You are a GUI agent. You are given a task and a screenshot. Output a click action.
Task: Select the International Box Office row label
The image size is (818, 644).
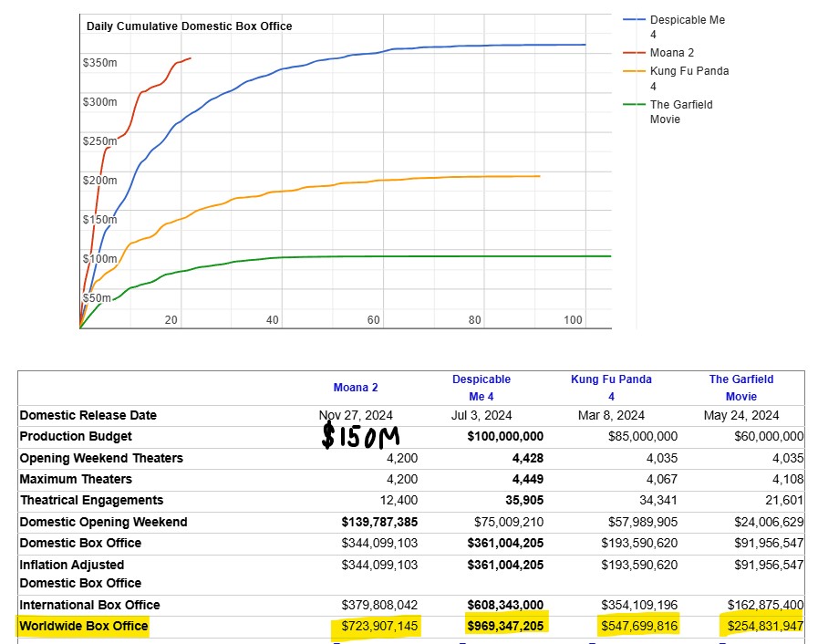[89, 605]
